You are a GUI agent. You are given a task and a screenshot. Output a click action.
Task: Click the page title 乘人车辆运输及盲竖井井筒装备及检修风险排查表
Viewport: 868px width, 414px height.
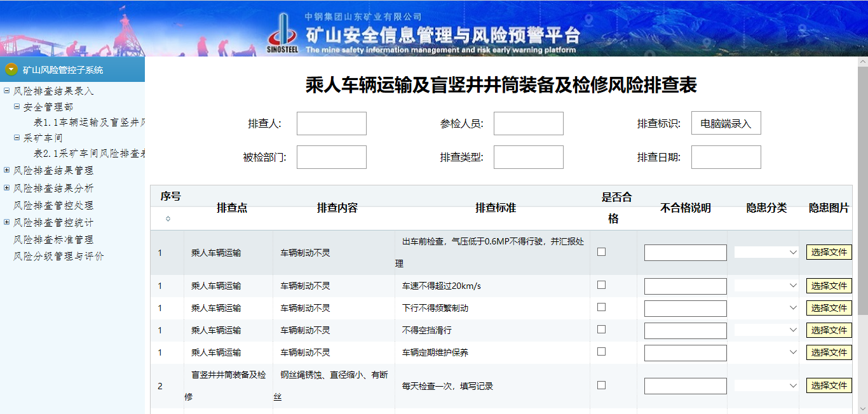click(x=501, y=85)
